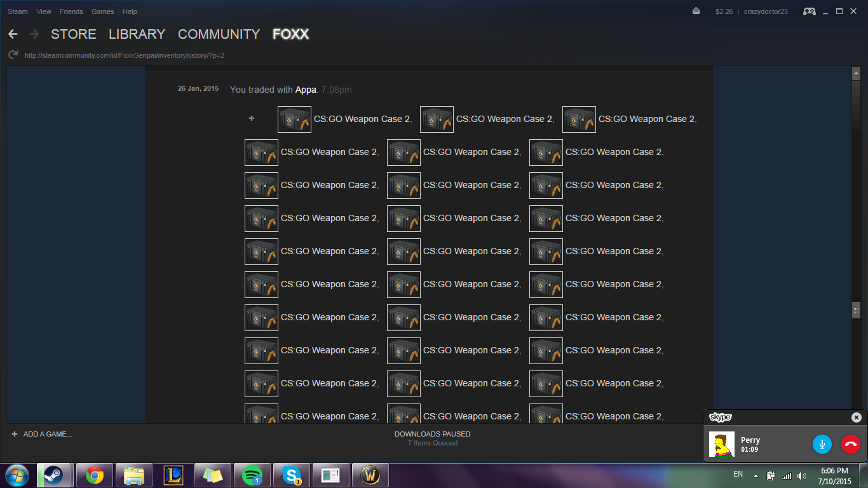
Task: Switch to the COMMUNITY tab
Action: coord(219,34)
